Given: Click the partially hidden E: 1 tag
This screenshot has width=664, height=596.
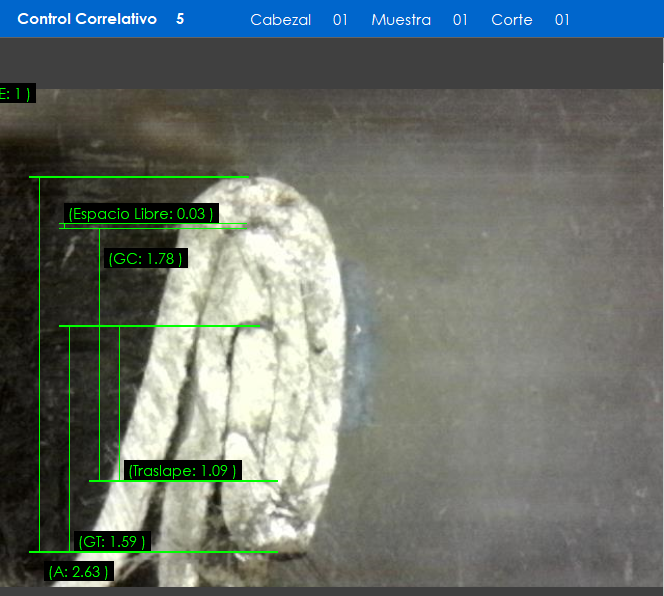Looking at the screenshot, I should pyautogui.click(x=17, y=94).
